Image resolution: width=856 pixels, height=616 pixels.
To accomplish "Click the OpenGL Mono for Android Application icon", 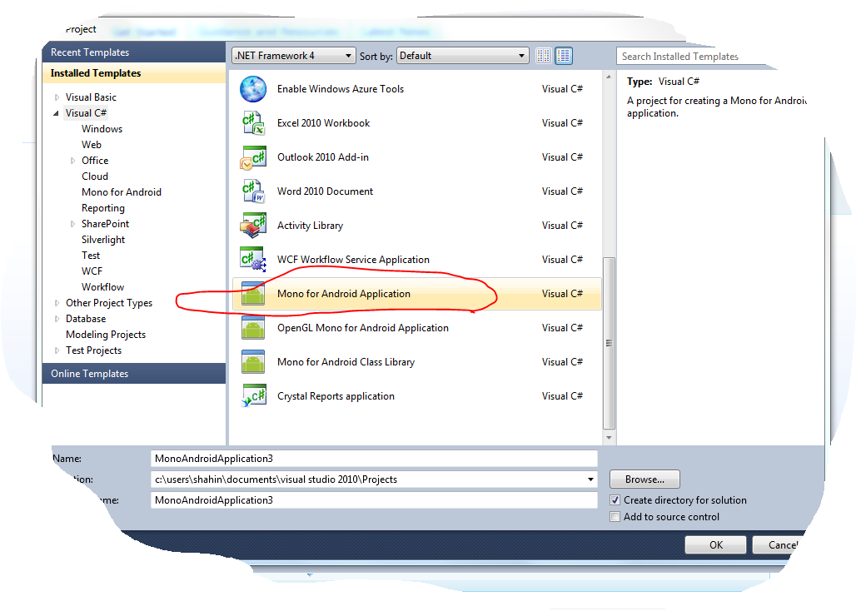I will (x=253, y=328).
